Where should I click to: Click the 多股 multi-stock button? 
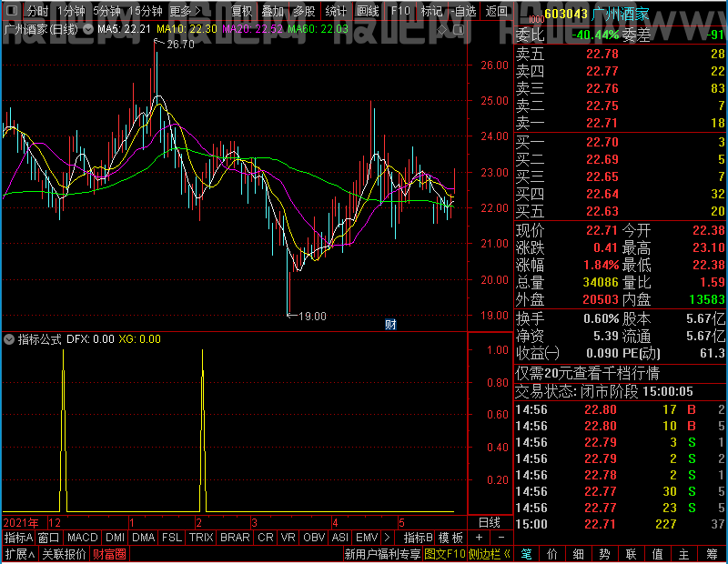tap(304, 11)
